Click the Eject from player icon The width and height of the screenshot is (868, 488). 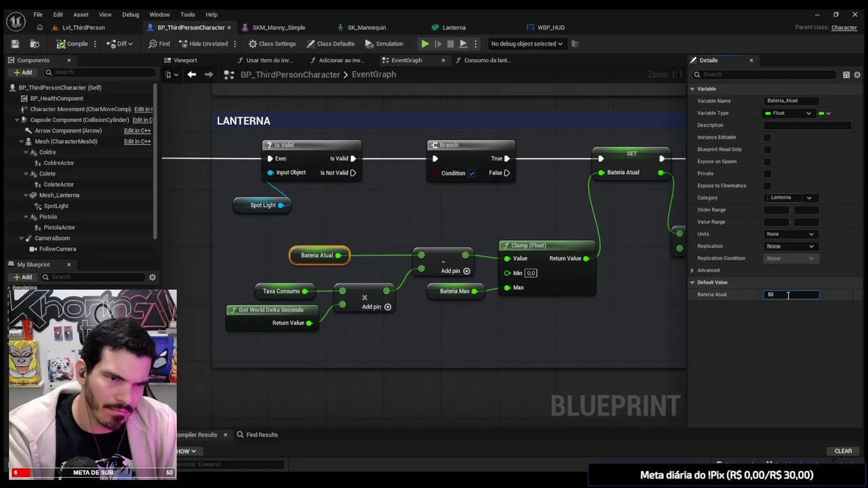(x=463, y=43)
